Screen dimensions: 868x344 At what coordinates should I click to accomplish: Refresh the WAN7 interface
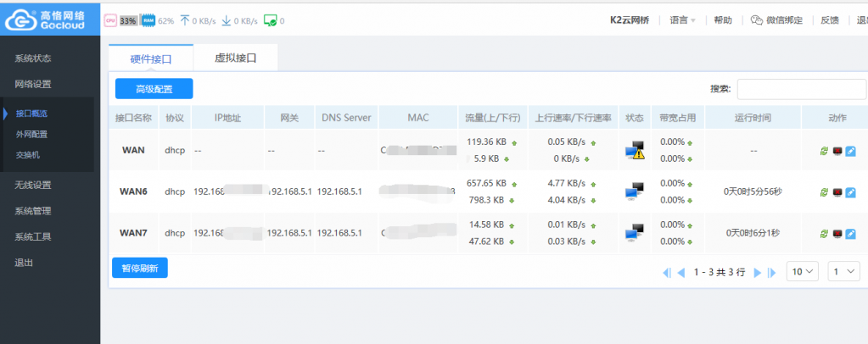(824, 233)
